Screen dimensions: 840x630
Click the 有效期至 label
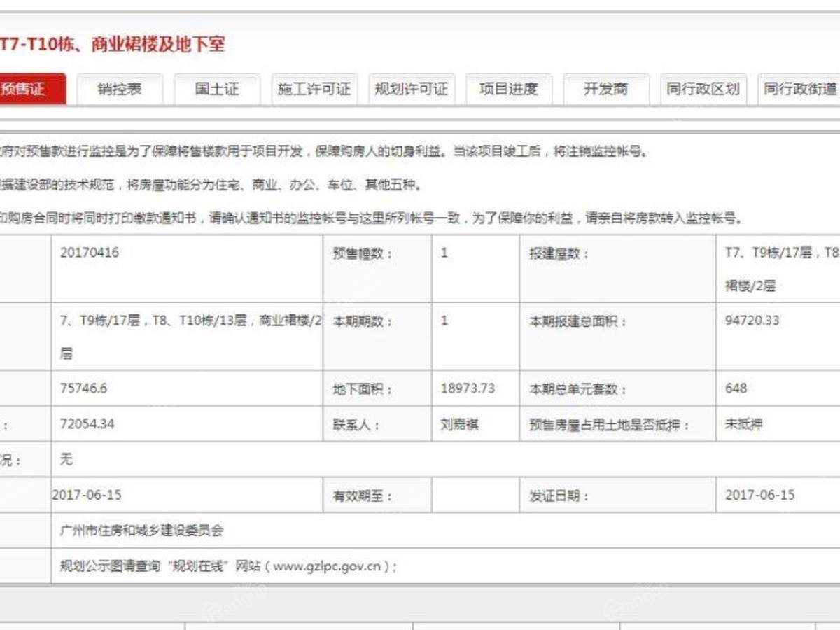363,496
